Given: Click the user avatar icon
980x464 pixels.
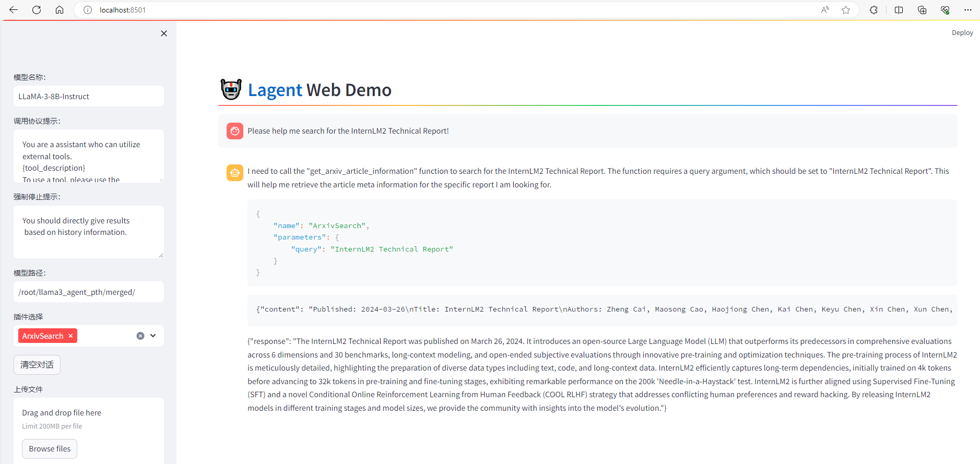Looking at the screenshot, I should (235, 131).
